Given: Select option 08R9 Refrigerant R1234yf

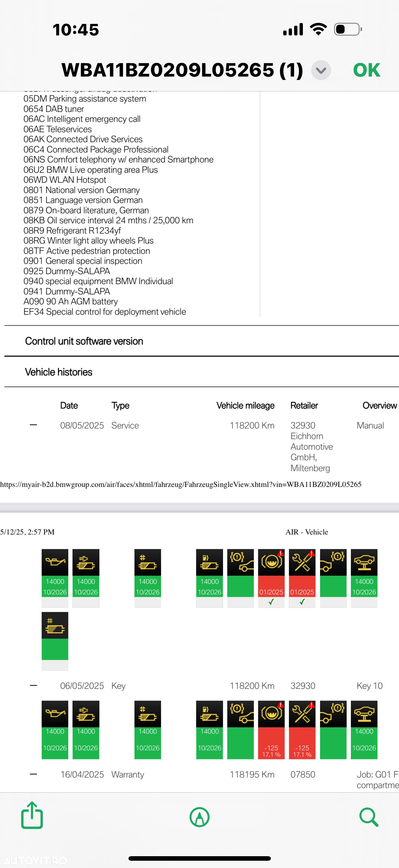Looking at the screenshot, I should pyautogui.click(x=72, y=231).
